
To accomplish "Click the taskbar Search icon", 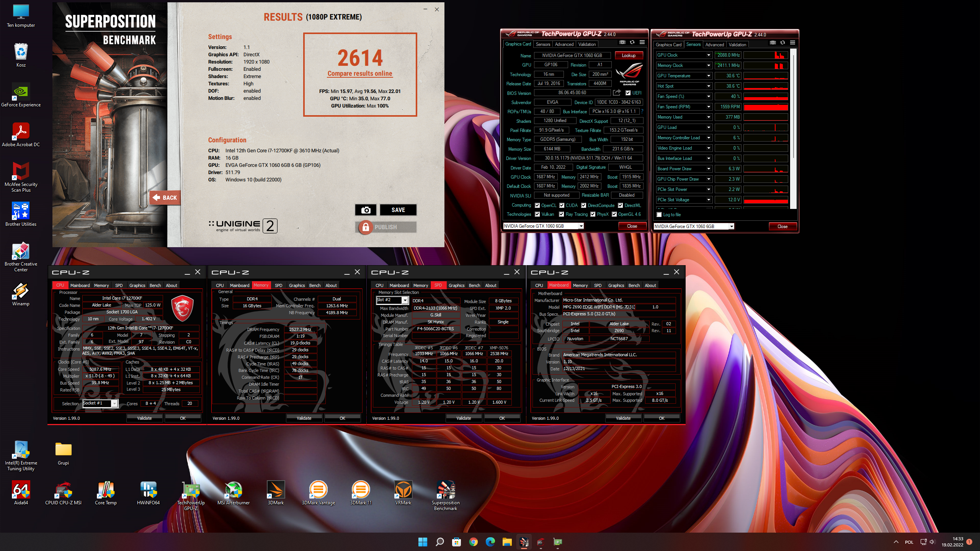I will pos(440,542).
